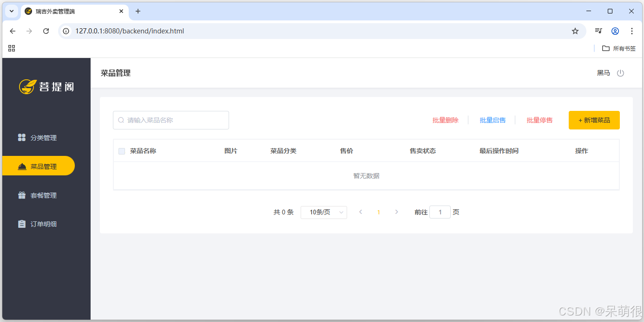Open the browser media control icon
Viewport: 644px width, 322px height.
point(598,31)
